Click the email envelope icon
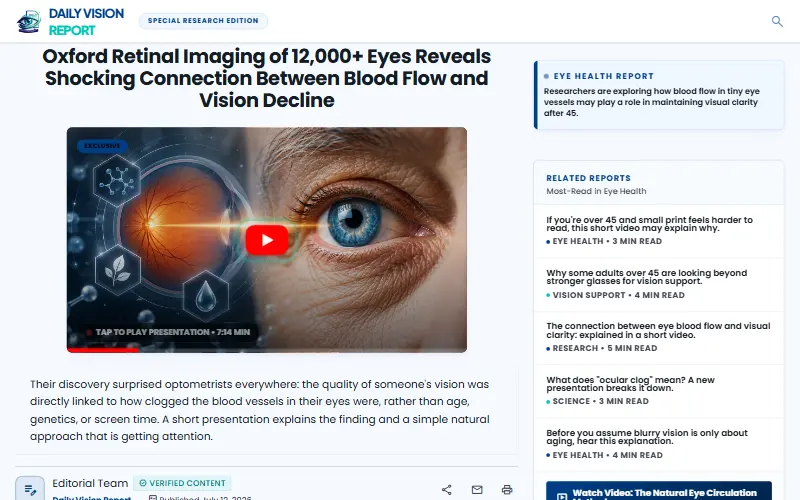Image resolution: width=800 pixels, height=500 pixels. [477, 490]
